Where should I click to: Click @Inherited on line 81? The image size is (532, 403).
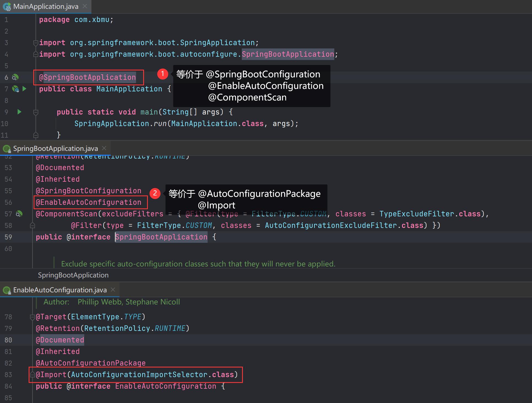point(58,352)
